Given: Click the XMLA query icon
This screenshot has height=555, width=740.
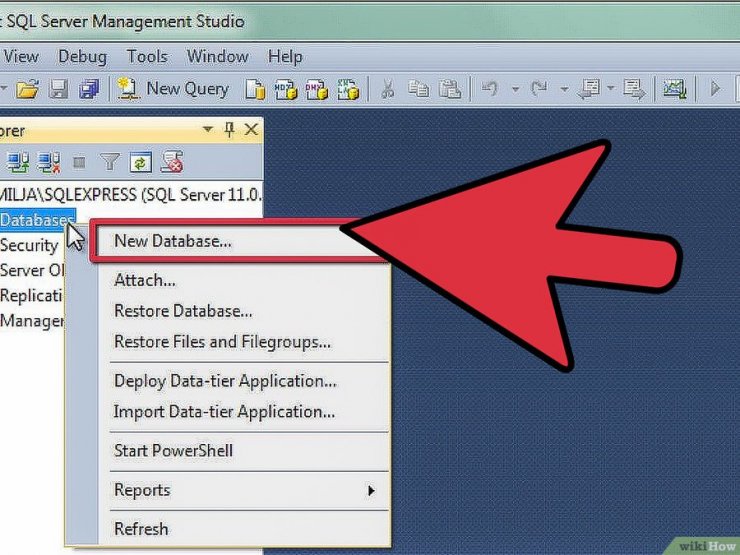Looking at the screenshot, I should point(348,89).
